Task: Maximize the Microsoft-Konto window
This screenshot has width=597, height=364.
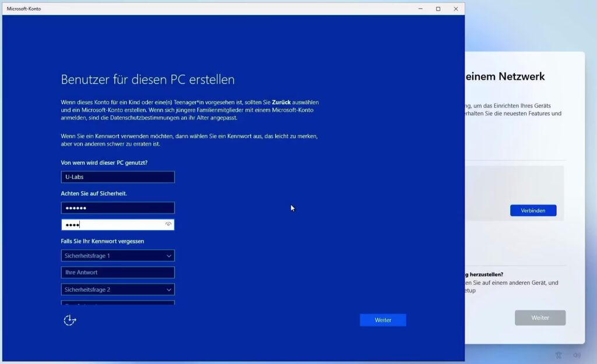Action: point(438,9)
